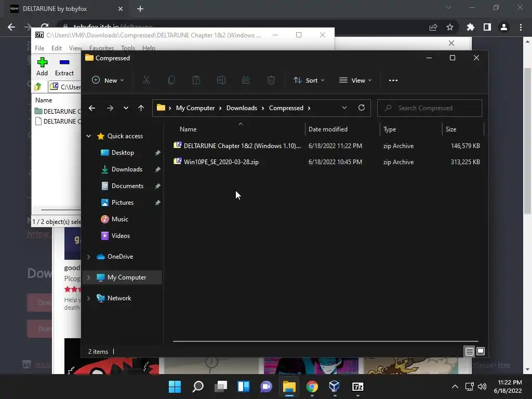The width and height of the screenshot is (532, 399).
Task: Show hidden system tray icons
Action: point(455,387)
